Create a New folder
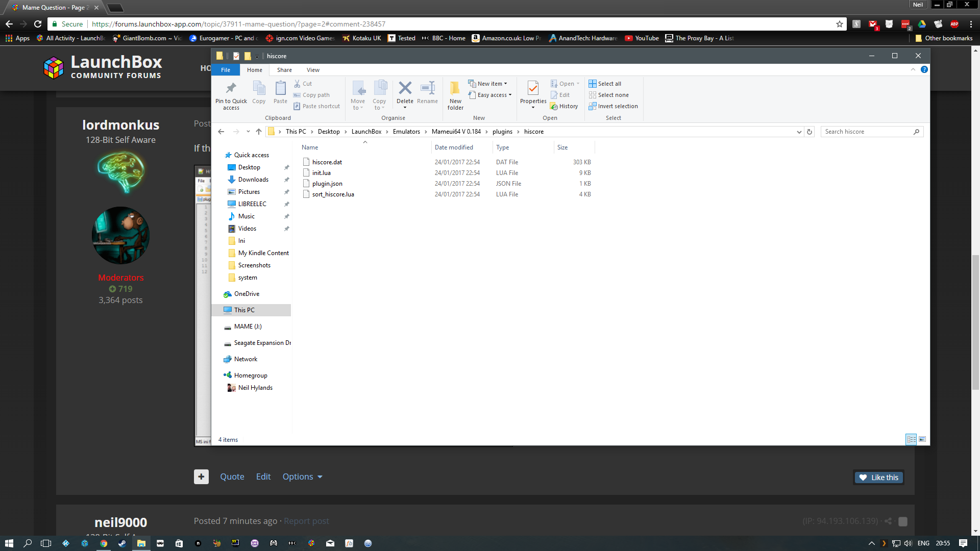Viewport: 980px width, 551px height. pos(455,95)
